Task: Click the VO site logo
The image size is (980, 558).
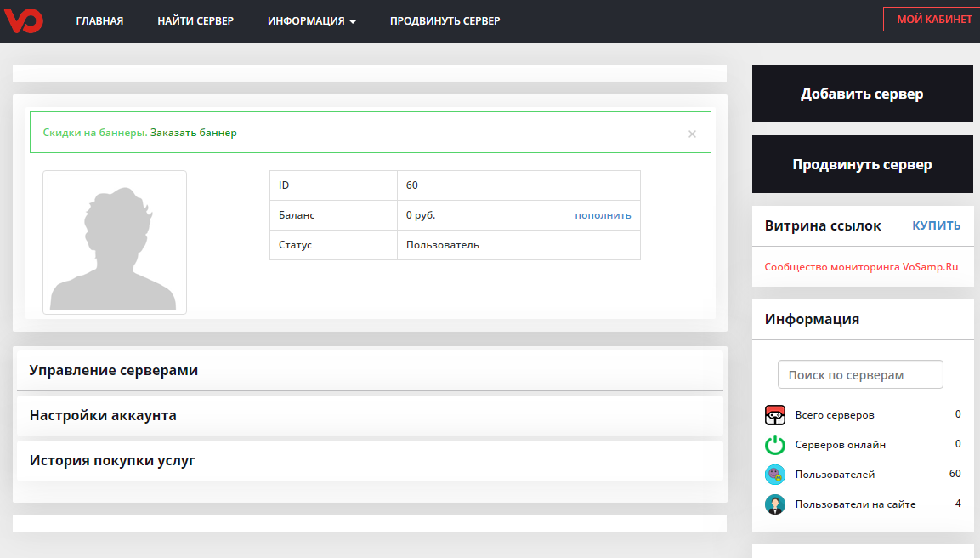Action: pyautogui.click(x=24, y=20)
